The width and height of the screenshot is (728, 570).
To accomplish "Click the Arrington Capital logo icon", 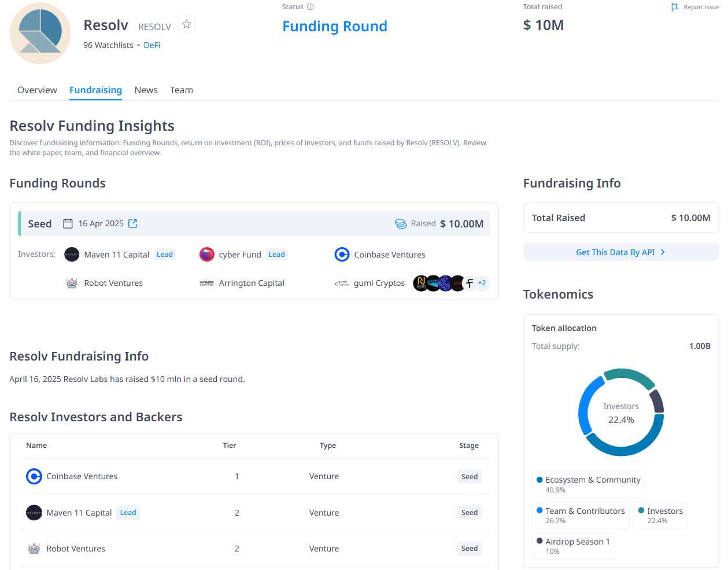I will point(207,283).
